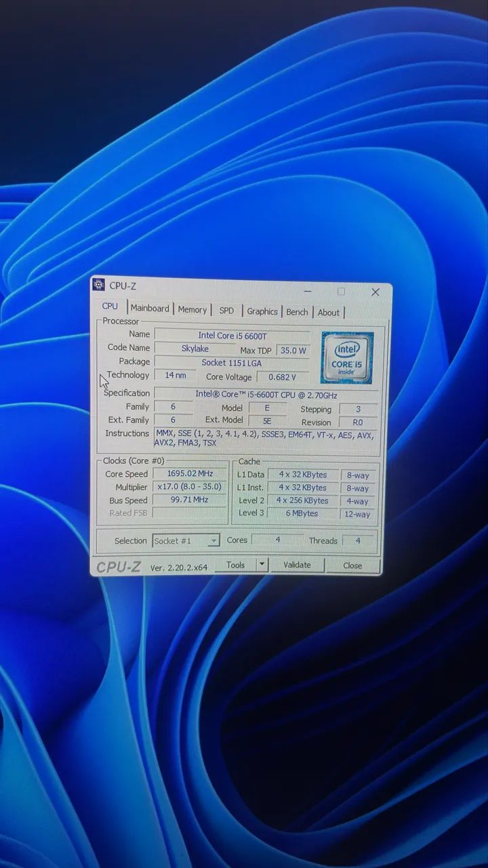Click the Level 3 value 6 MBytes
Viewport: 488px width, 868px height.
point(302,513)
